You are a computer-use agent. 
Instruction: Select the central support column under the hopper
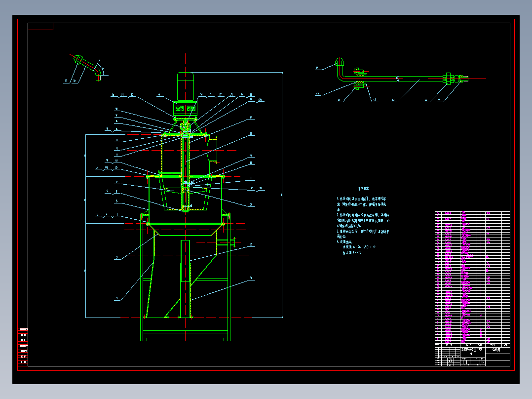tap(185, 279)
